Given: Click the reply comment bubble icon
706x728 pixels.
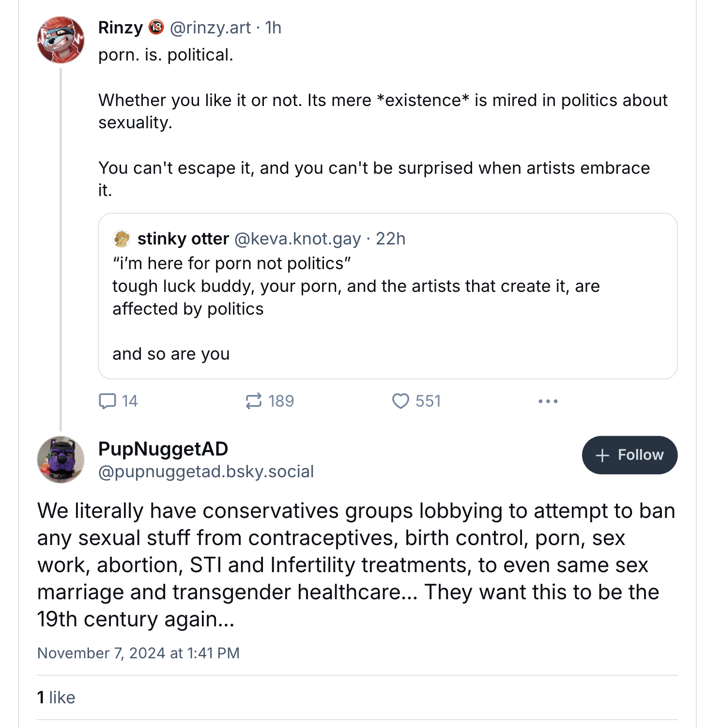Looking at the screenshot, I should pyautogui.click(x=107, y=401).
